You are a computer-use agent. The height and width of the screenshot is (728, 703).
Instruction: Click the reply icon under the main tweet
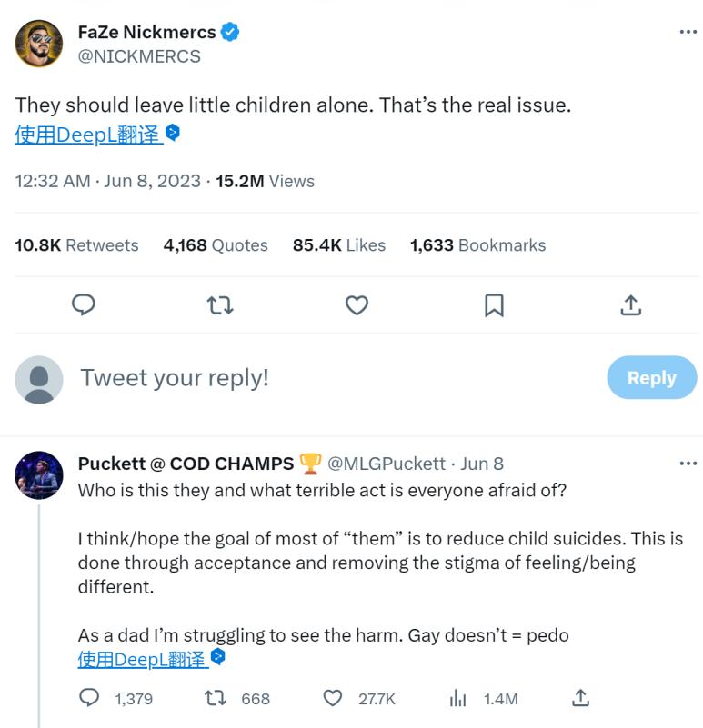[84, 305]
